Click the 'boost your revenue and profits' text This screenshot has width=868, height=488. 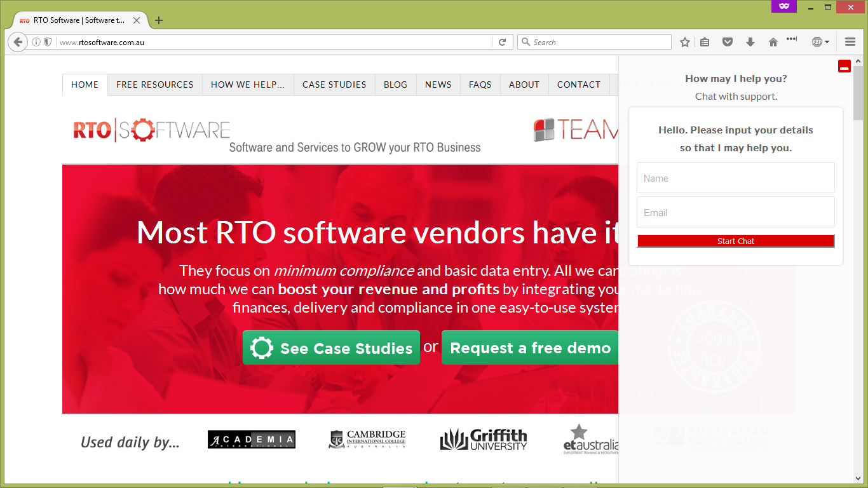point(389,289)
